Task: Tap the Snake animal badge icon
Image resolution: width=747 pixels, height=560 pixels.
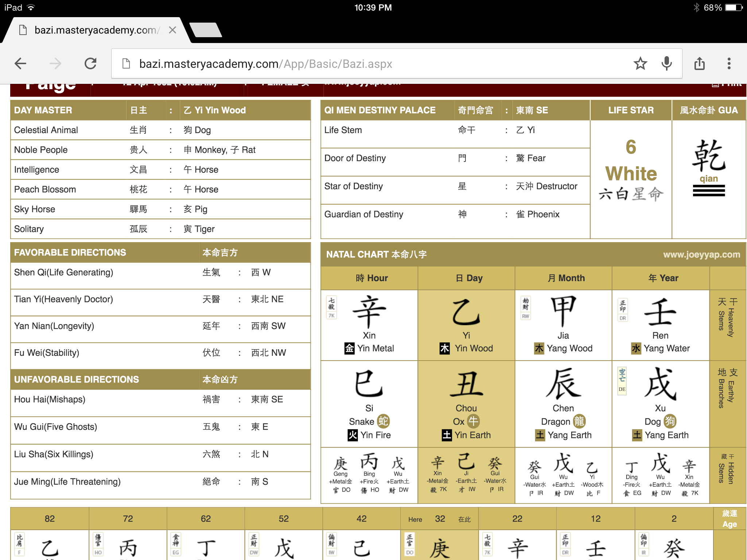Action: (x=383, y=421)
